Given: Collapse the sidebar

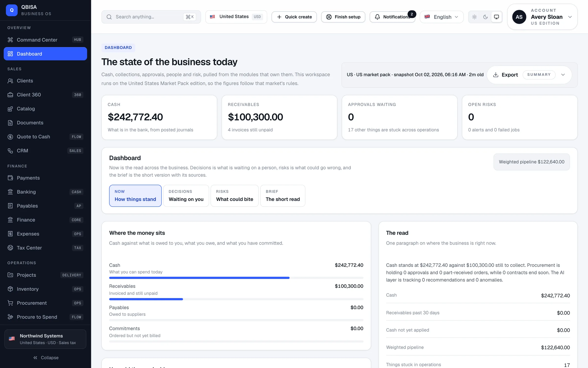Looking at the screenshot, I should (46, 358).
